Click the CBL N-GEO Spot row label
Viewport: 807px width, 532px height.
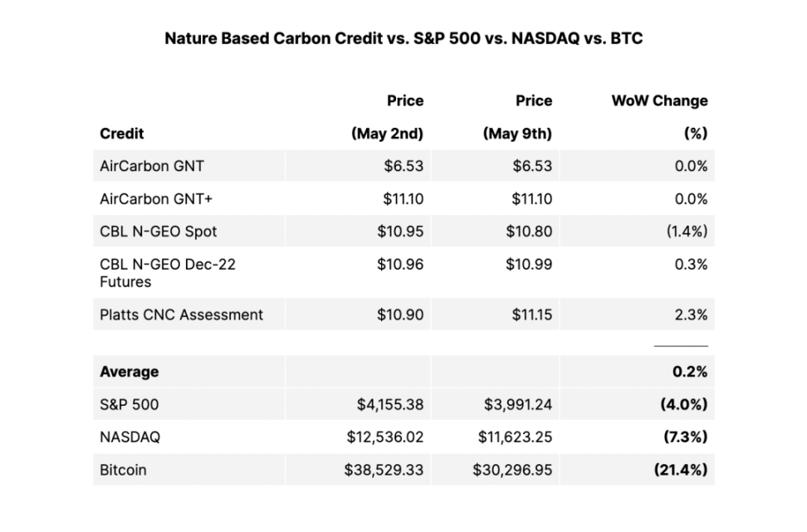tap(159, 232)
